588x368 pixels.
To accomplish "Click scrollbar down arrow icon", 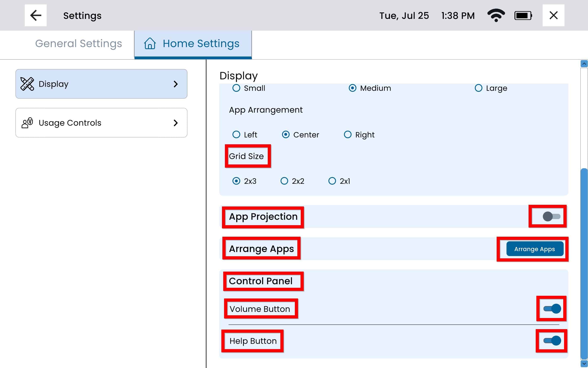I will (x=584, y=364).
